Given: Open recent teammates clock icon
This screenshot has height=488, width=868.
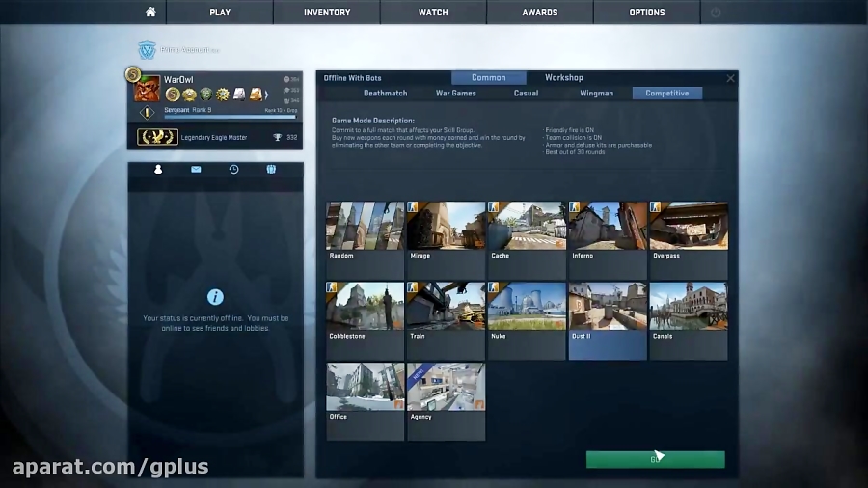Looking at the screenshot, I should (x=233, y=170).
